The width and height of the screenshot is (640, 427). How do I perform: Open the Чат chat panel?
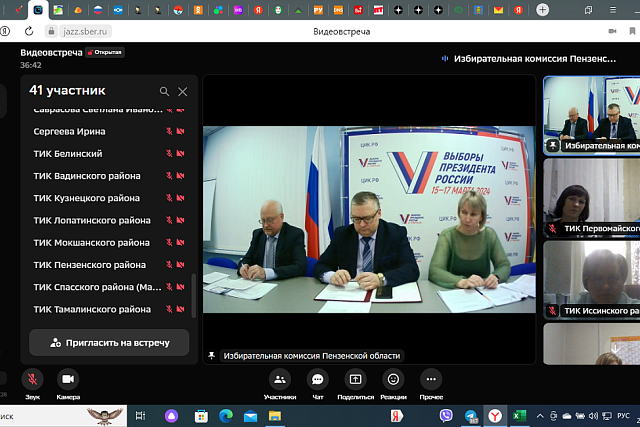pyautogui.click(x=318, y=380)
